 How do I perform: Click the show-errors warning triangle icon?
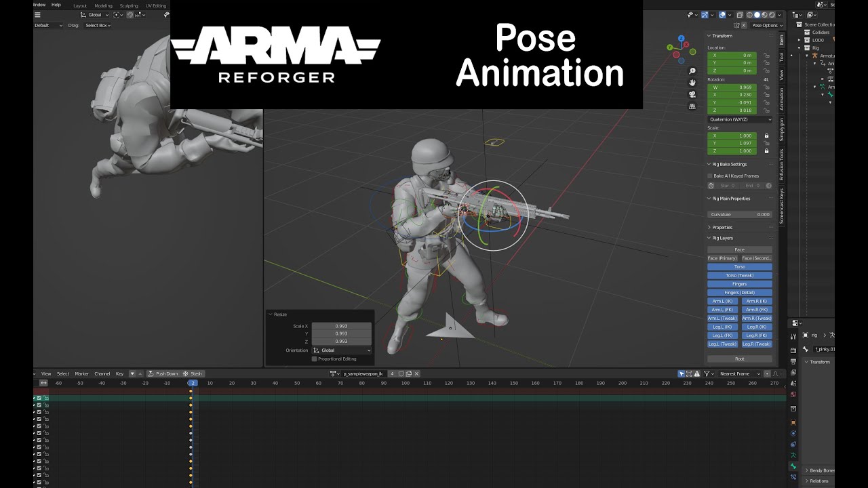coord(697,373)
